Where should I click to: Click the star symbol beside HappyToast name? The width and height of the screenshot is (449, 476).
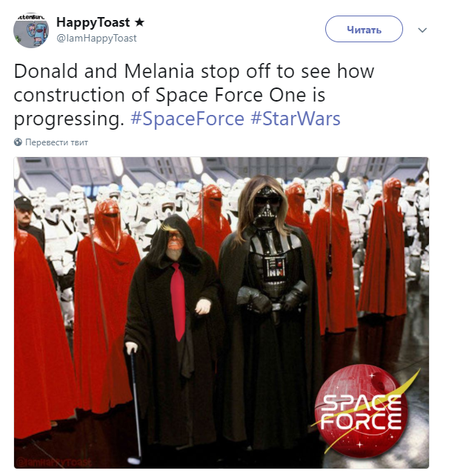tap(139, 22)
